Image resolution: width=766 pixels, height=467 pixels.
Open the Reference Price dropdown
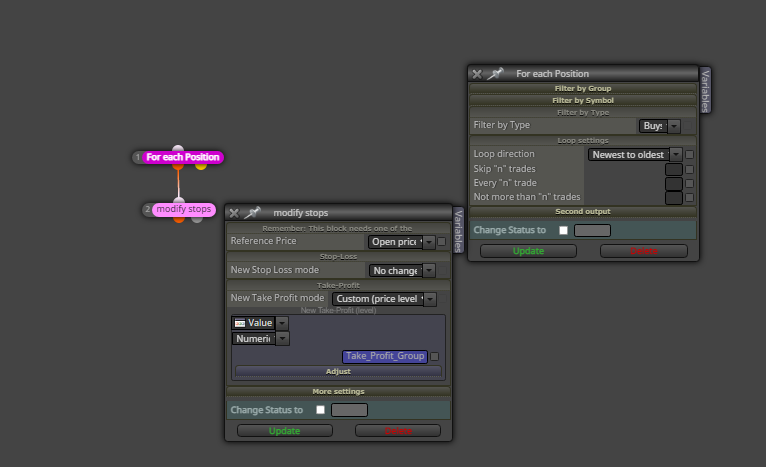coord(401,242)
